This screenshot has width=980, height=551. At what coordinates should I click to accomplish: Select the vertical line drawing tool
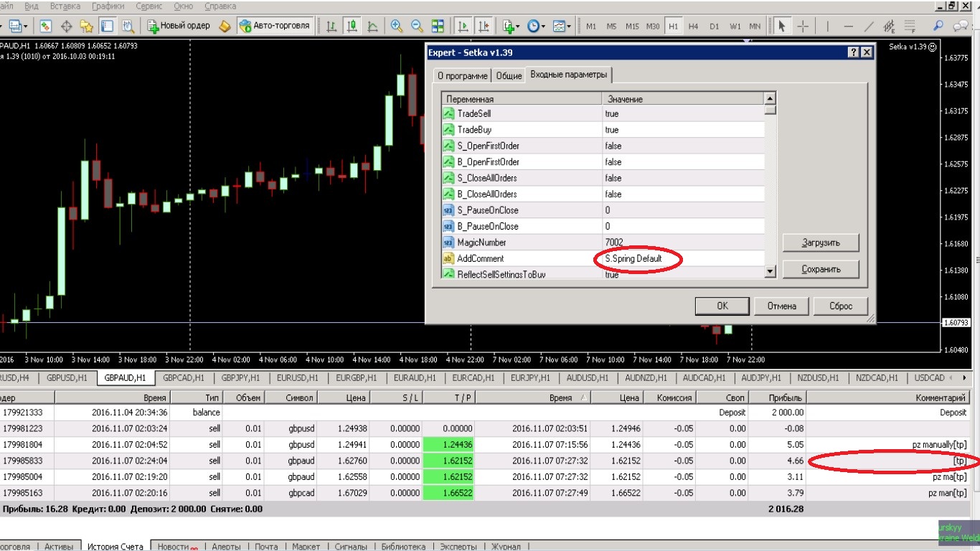point(827,26)
